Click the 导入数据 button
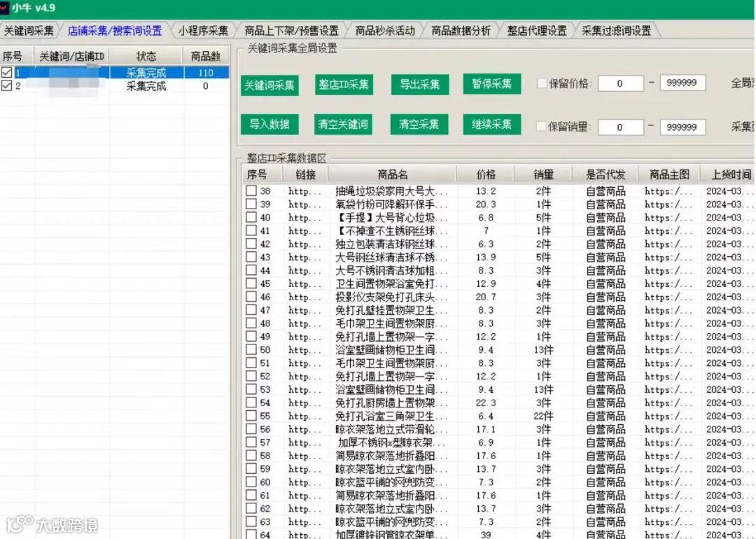Screen dimensions: 756x539 tap(269, 125)
